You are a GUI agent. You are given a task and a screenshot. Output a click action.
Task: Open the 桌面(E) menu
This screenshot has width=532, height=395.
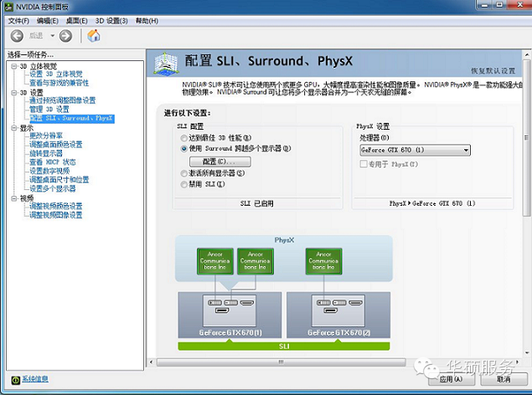coord(77,21)
